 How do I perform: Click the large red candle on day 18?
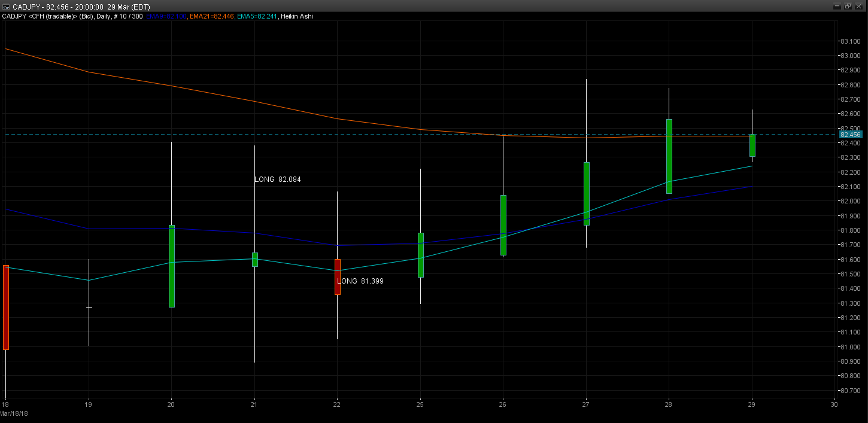[6, 307]
